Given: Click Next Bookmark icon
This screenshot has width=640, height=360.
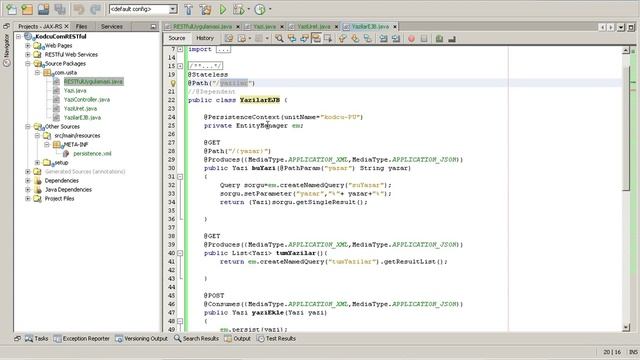Looking at the screenshot, I should point(355,38).
